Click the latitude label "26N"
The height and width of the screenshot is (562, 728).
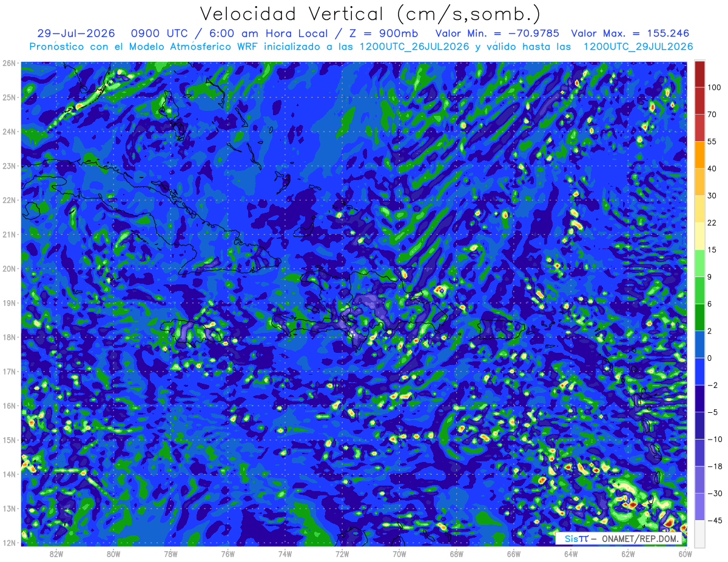[x=9, y=63]
